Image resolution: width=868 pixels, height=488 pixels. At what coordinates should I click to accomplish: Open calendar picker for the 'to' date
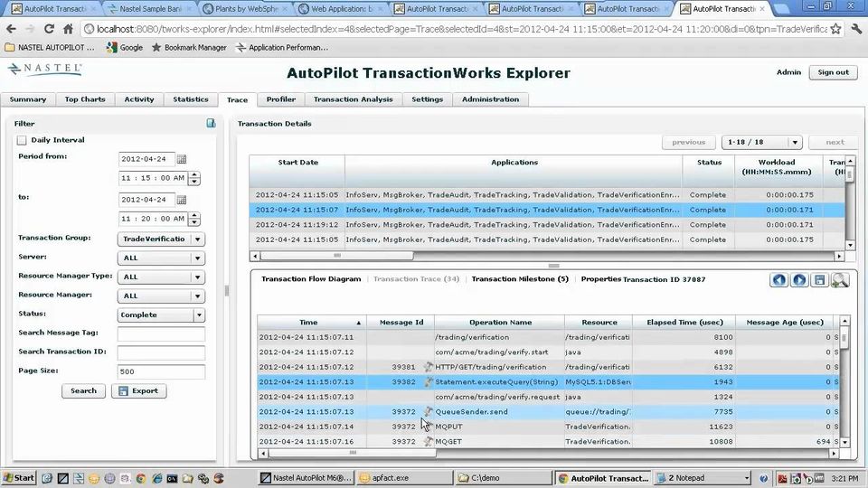pyautogui.click(x=181, y=200)
